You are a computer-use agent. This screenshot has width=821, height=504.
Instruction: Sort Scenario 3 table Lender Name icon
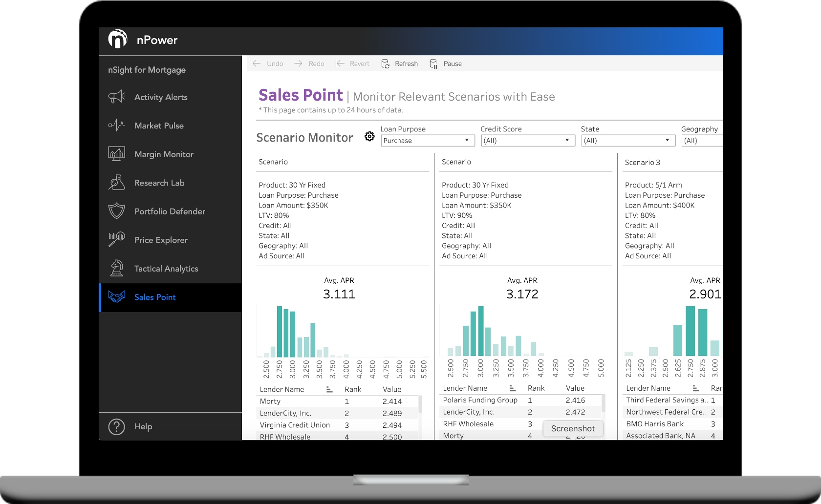pyautogui.click(x=696, y=388)
